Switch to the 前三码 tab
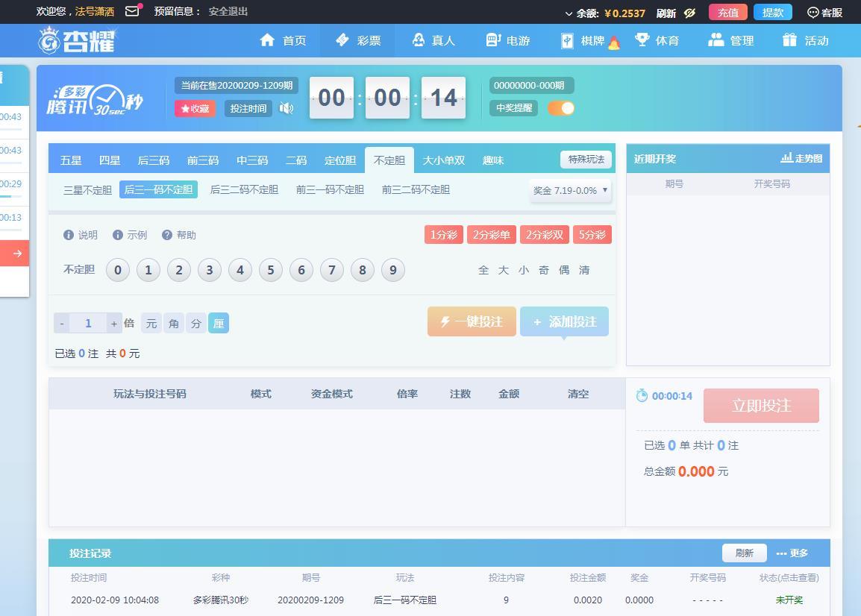The height and width of the screenshot is (616, 861). (x=203, y=160)
